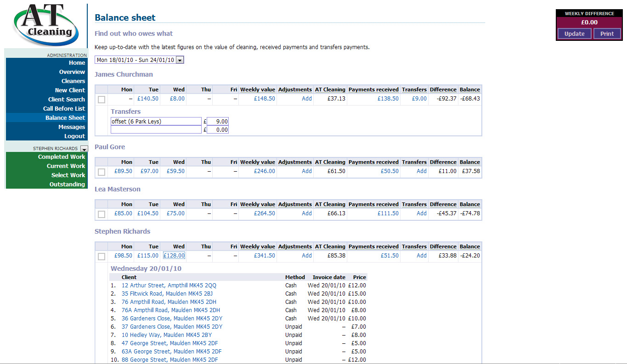Screen dimensions: 627x364
Task: Click the offset (6 Park Leys) text field
Action: pyautogui.click(x=156, y=122)
